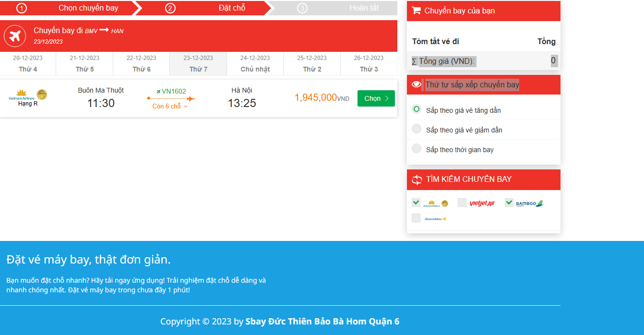This screenshot has width=644, height=335.
Task: Click the eye icon beside sort order header
Action: [x=417, y=84]
